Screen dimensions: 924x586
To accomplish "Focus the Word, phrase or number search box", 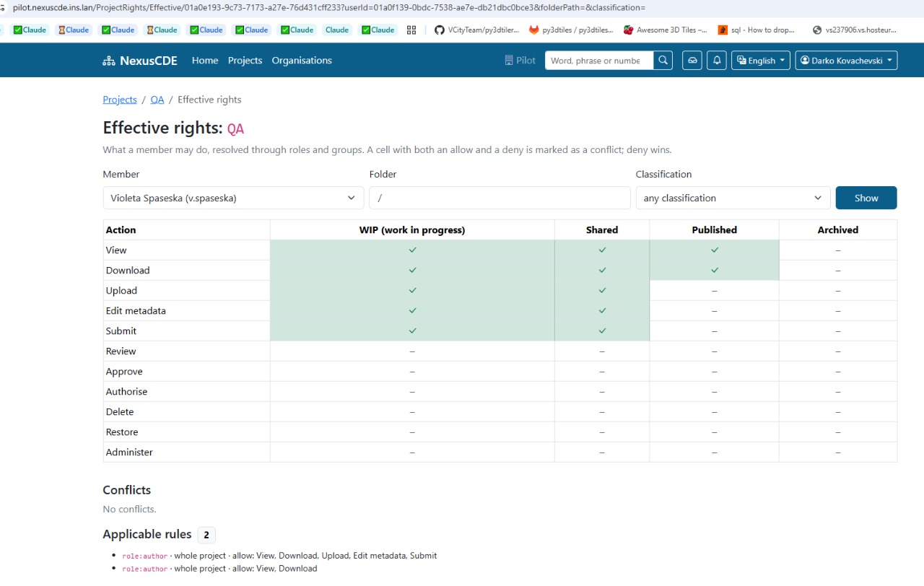I will [599, 61].
